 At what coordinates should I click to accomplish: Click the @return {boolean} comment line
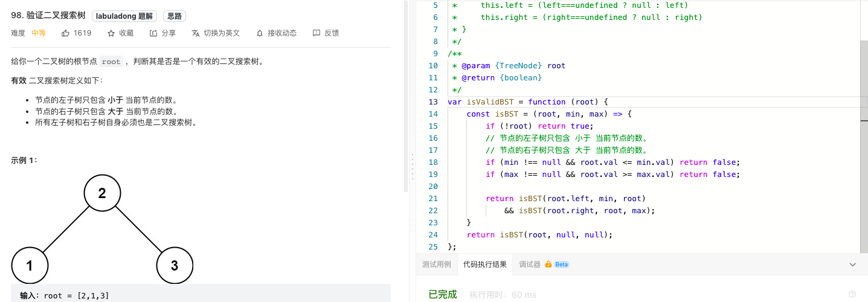click(x=497, y=78)
